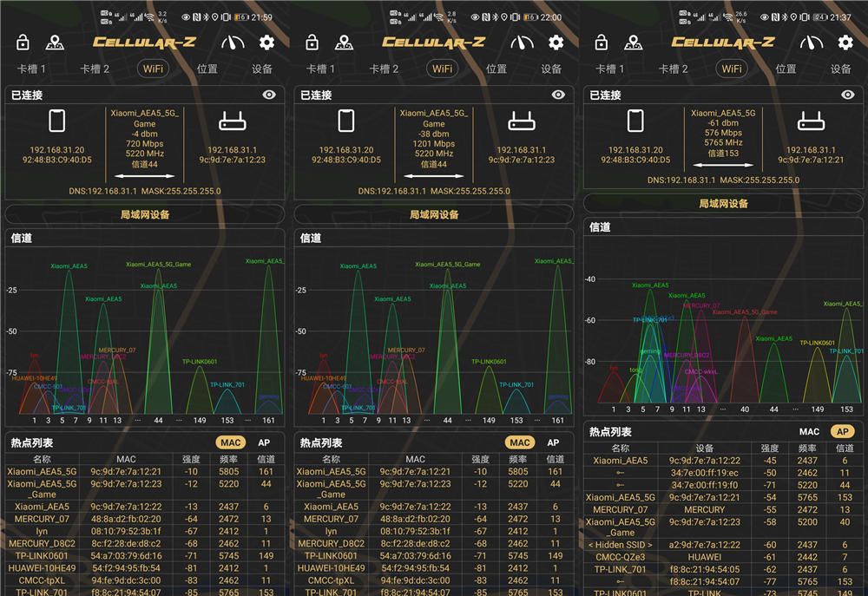This screenshot has width=868, height=596.
Task: Tap the lock icon in the 22:00 screen
Action: (312, 42)
